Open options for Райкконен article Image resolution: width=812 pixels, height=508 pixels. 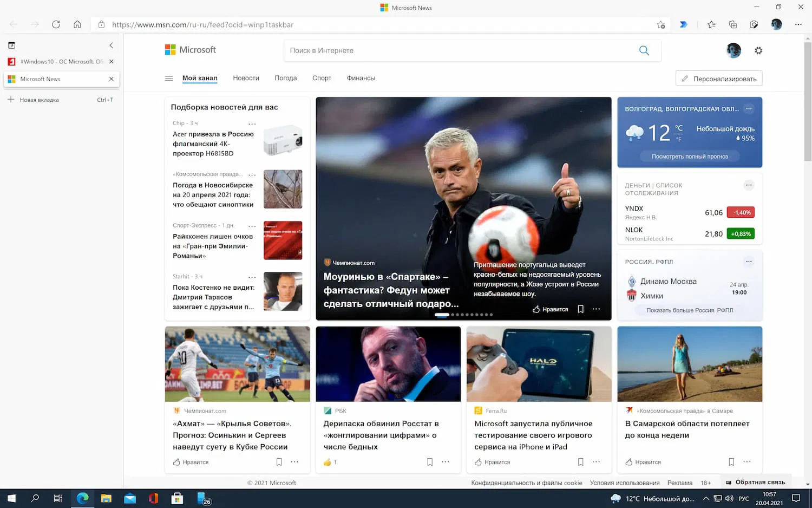click(252, 226)
